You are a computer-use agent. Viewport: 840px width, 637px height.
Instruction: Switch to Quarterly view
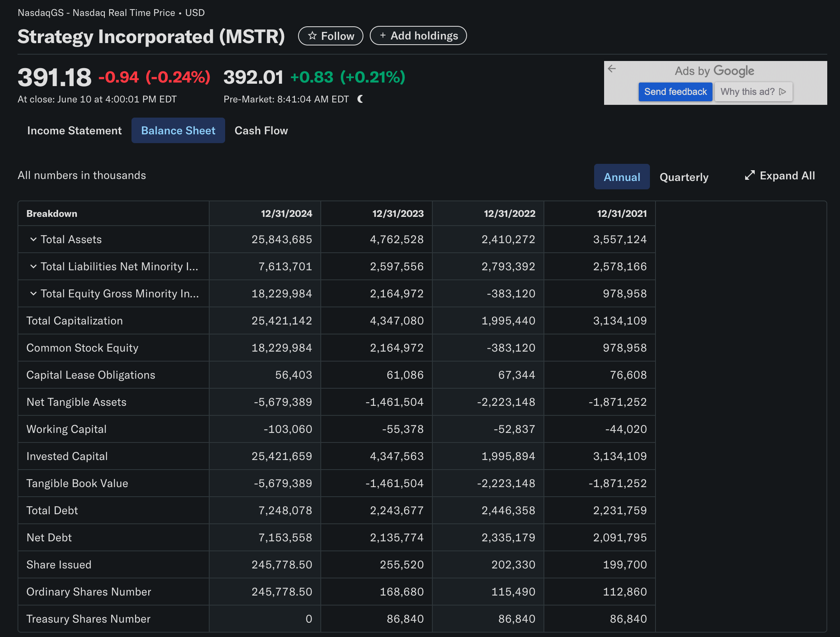point(684,177)
